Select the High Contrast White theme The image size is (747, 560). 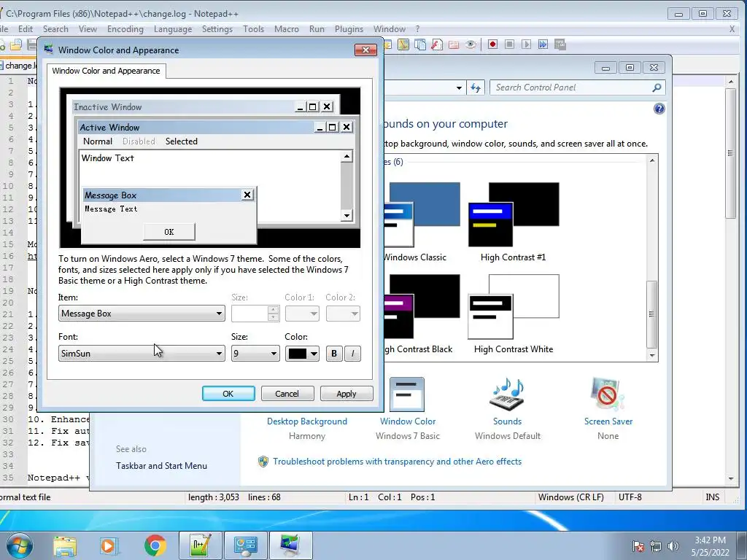click(513, 314)
